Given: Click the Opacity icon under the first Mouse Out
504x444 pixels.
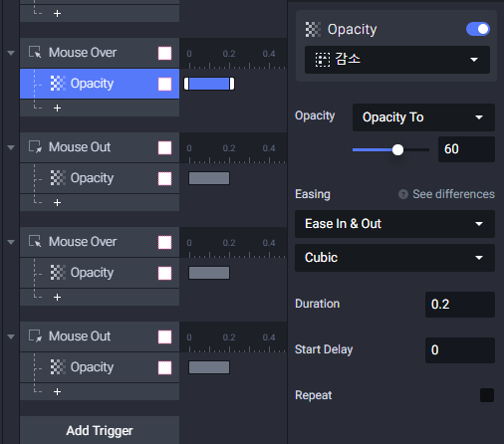Looking at the screenshot, I should 58,178.
